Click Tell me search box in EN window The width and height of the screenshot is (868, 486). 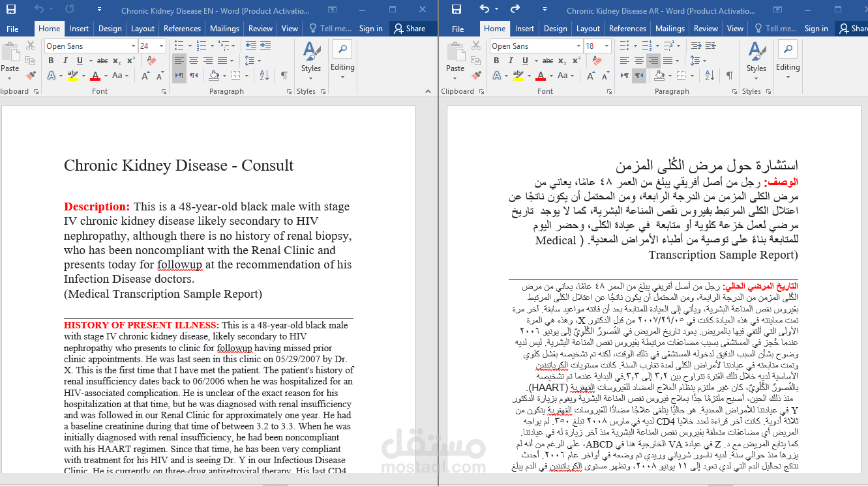[330, 29]
